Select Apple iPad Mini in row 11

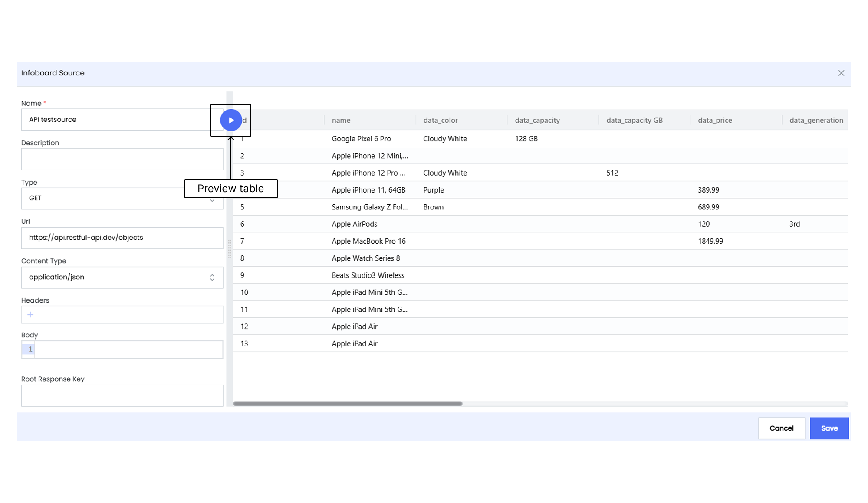(370, 310)
